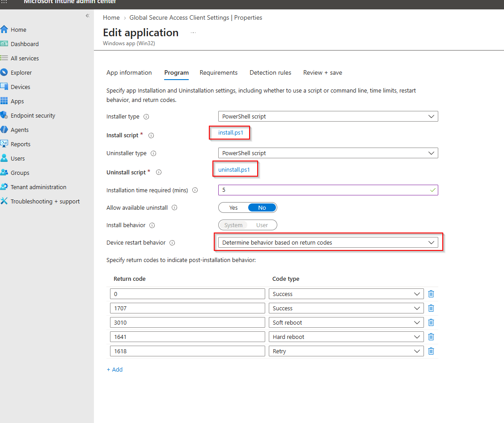Select User install behavior

coord(262,225)
